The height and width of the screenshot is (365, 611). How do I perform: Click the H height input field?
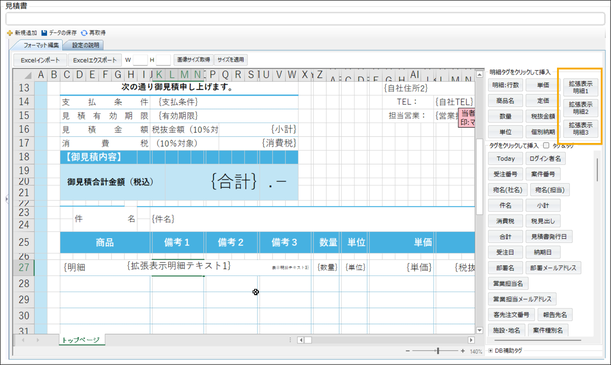pyautogui.click(x=163, y=60)
